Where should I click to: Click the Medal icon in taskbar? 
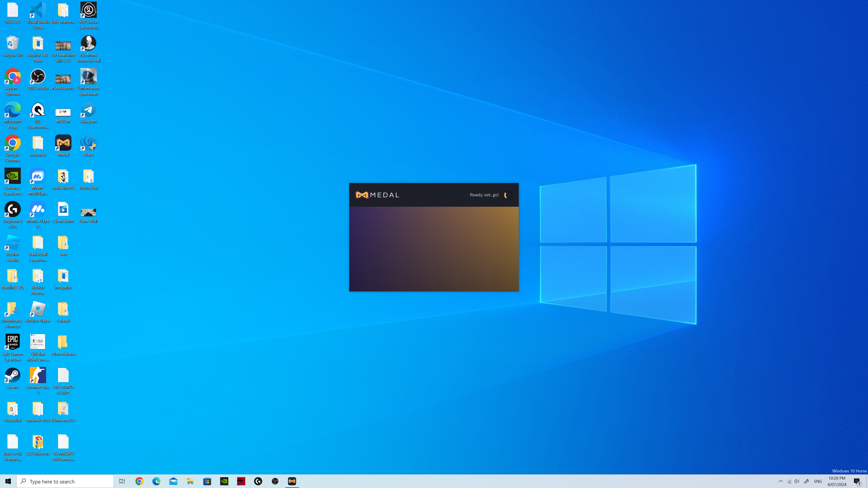292,481
